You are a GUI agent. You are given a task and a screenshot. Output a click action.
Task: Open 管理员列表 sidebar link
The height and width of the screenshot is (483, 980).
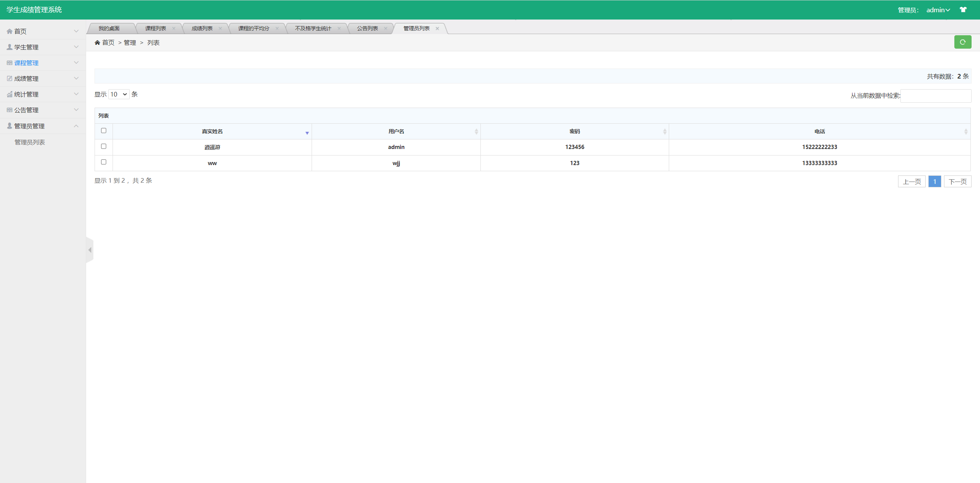click(x=30, y=142)
